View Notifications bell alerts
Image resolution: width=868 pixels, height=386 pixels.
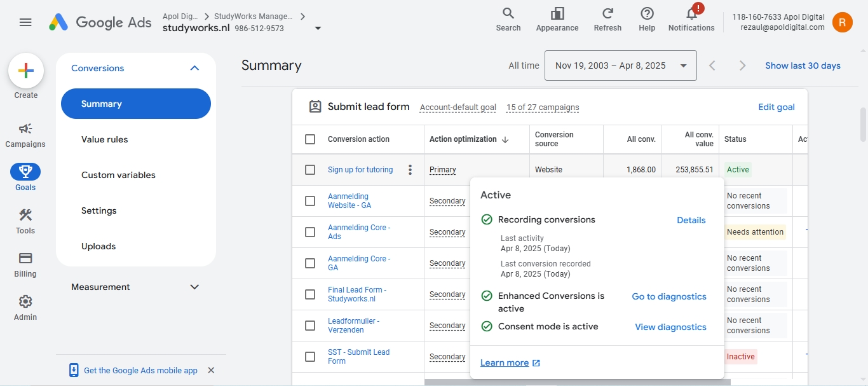[x=691, y=19]
